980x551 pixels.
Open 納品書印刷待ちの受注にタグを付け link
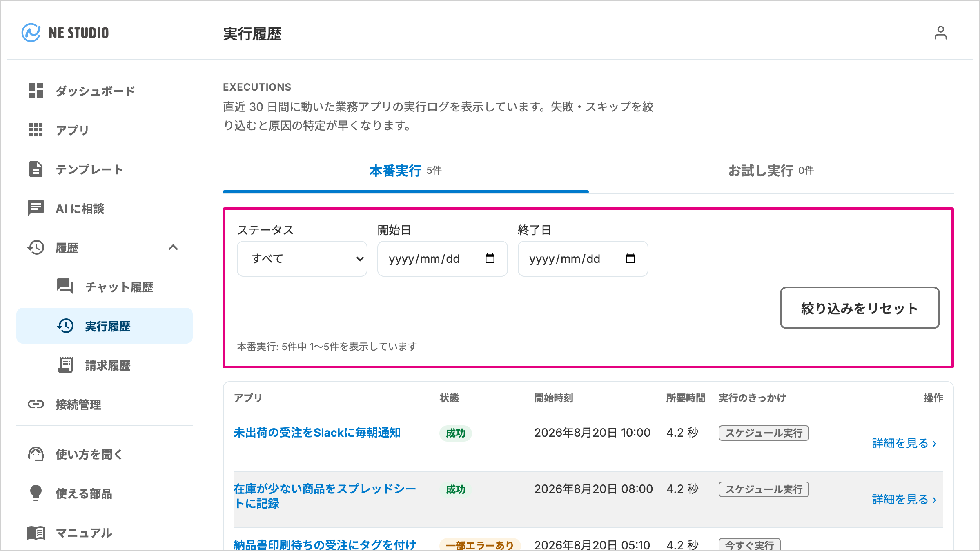[325, 544]
